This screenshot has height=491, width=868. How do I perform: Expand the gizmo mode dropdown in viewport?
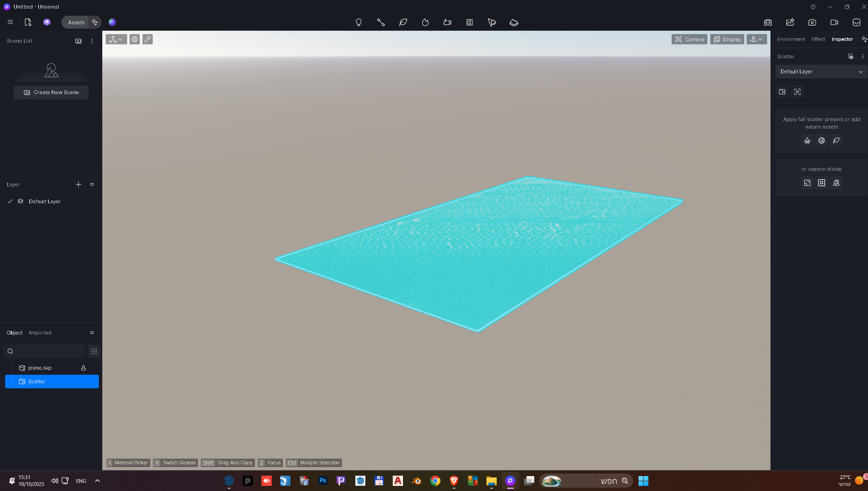116,39
